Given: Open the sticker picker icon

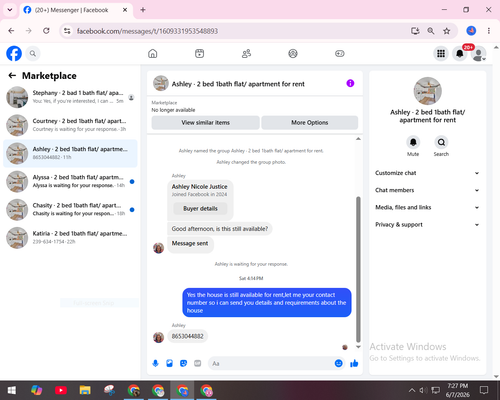Looking at the screenshot, I should pos(183,363).
